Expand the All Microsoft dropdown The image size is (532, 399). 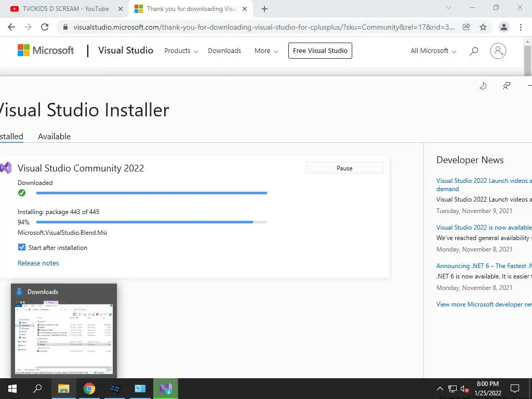click(x=433, y=51)
